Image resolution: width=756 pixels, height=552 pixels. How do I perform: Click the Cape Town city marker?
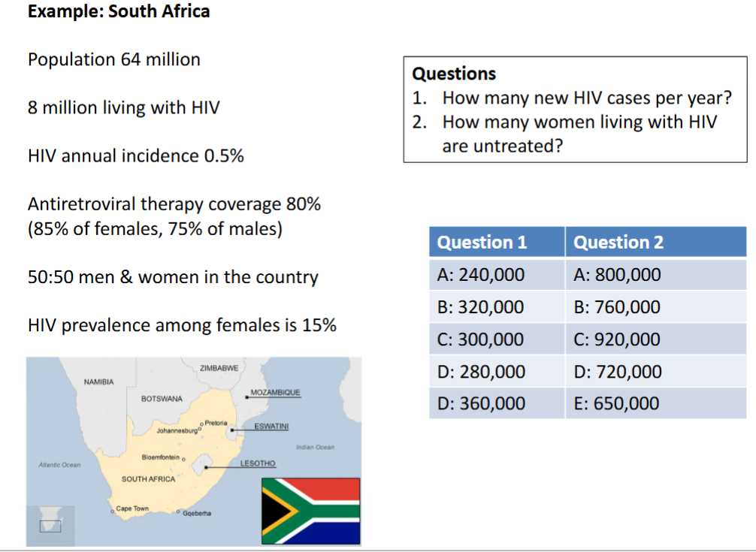click(x=113, y=511)
